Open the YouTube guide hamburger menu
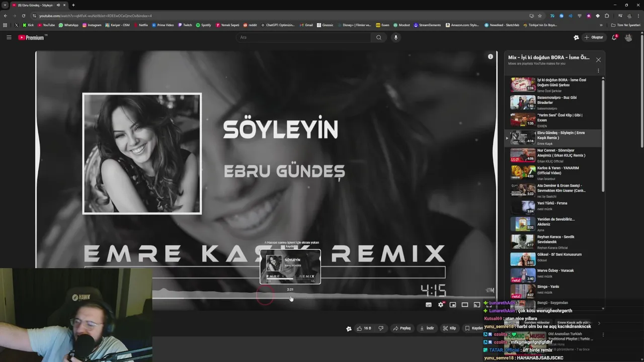The height and width of the screenshot is (362, 644). click(x=9, y=37)
